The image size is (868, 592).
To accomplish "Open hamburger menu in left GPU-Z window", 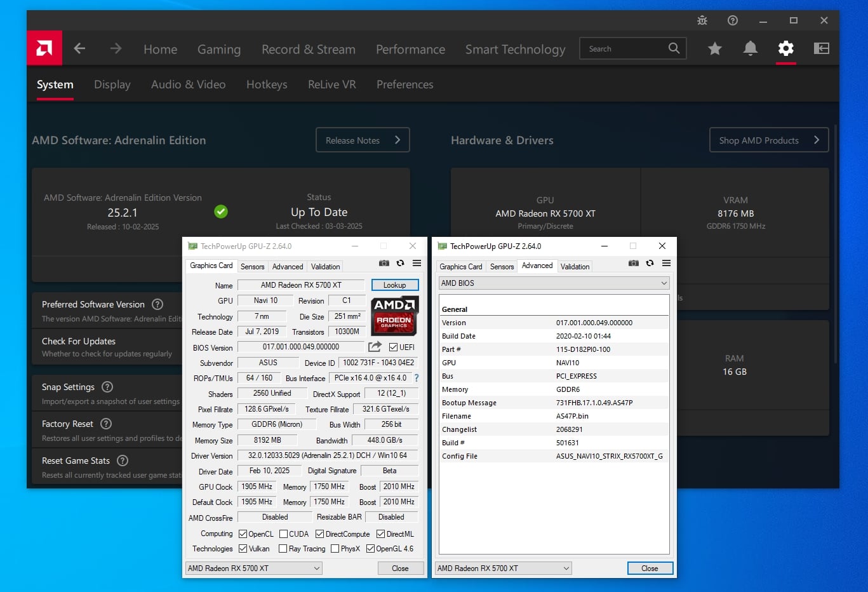I will pos(417,263).
